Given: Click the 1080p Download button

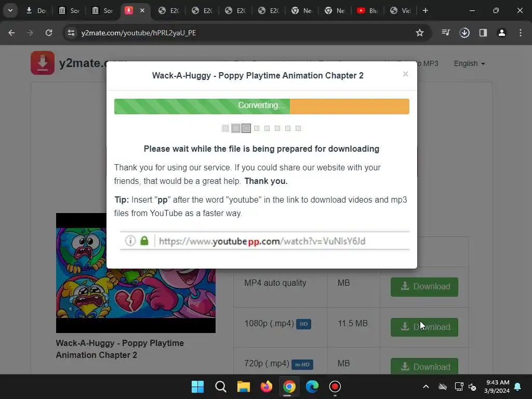Looking at the screenshot, I should coord(424,327).
